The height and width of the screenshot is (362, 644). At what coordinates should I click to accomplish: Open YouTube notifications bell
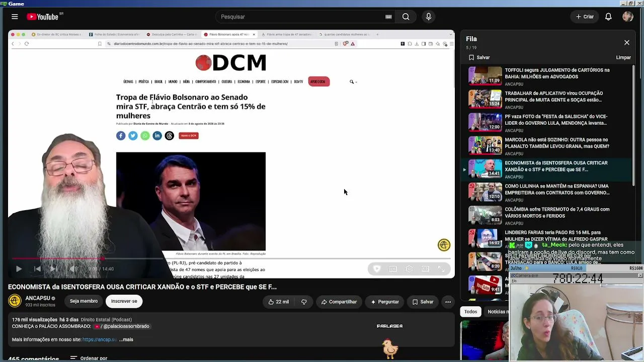pyautogui.click(x=608, y=17)
